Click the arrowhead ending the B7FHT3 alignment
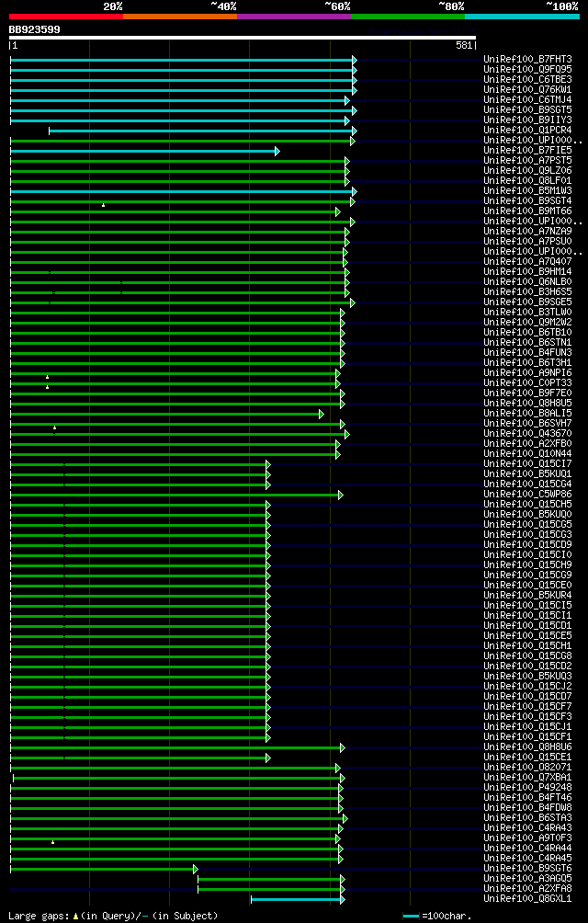588x923 pixels. [x=355, y=60]
